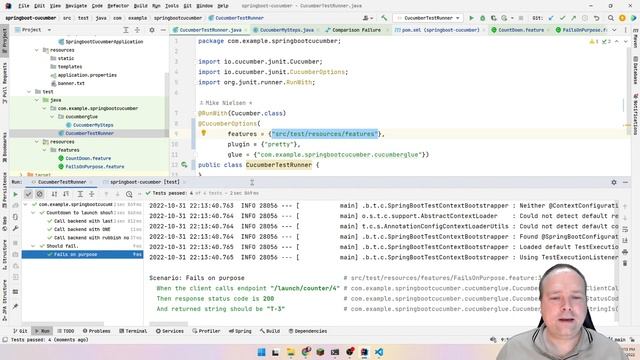Collapse the test folder in project tree
Screen dimensions: 640x360
click(x=29, y=91)
